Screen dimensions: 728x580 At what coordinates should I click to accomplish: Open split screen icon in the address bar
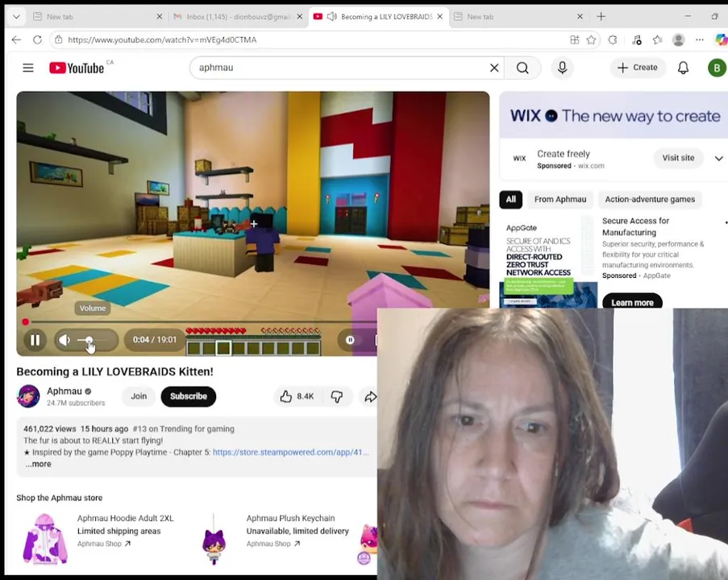(574, 40)
